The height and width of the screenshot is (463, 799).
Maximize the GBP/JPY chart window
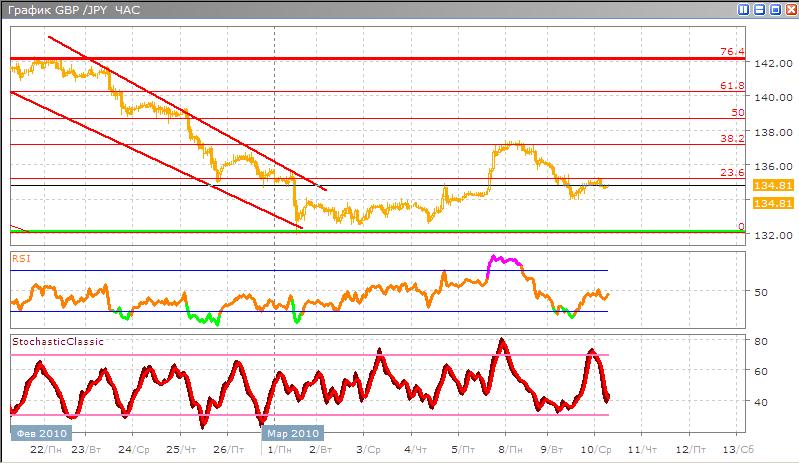pyautogui.click(x=773, y=9)
